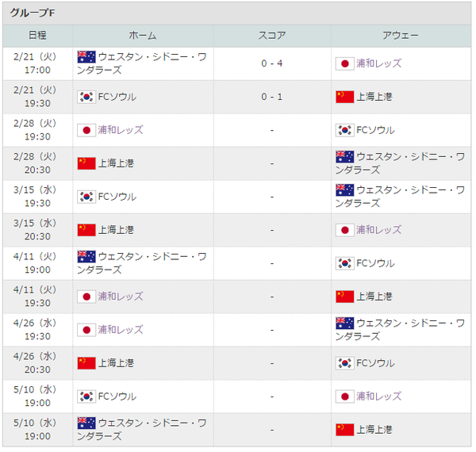The width and height of the screenshot is (476, 452).
Task: Click China flag in 4/11 19:30 away cell
Action: (345, 297)
